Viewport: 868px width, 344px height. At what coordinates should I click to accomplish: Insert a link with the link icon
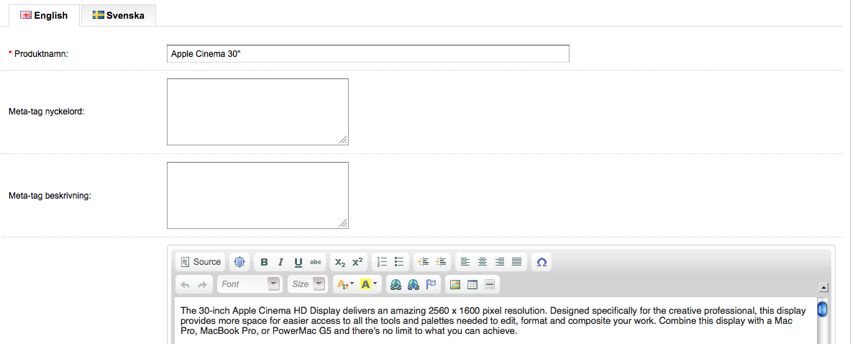point(396,284)
